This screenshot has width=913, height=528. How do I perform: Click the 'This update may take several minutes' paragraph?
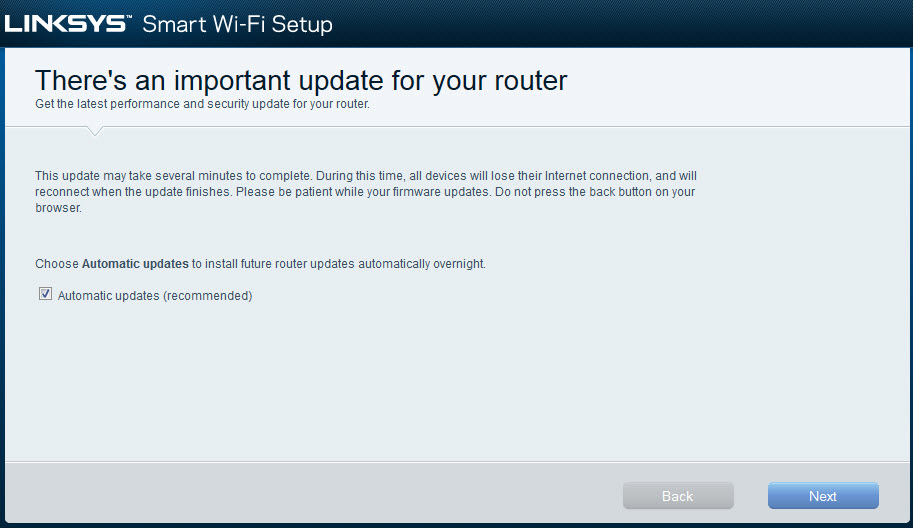[x=366, y=192]
